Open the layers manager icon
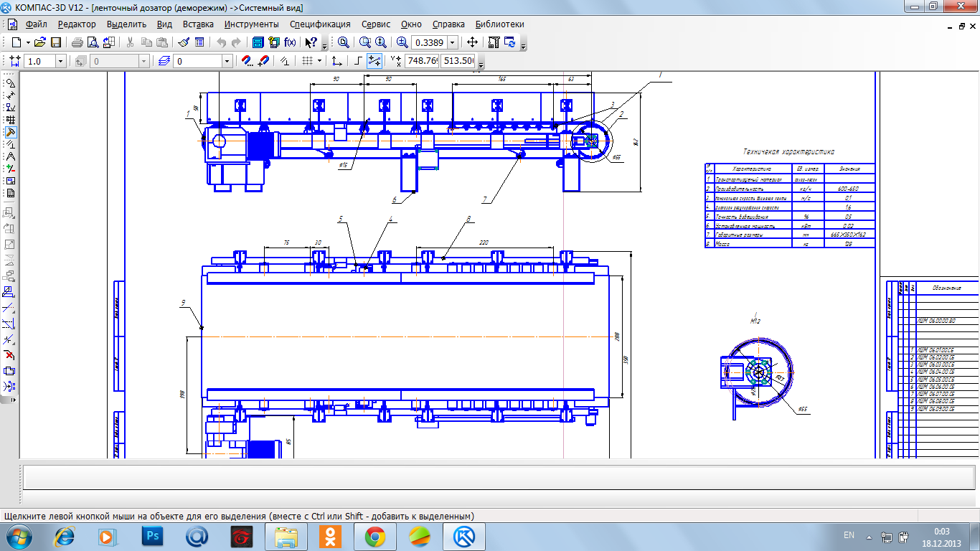The image size is (980, 551). click(164, 61)
